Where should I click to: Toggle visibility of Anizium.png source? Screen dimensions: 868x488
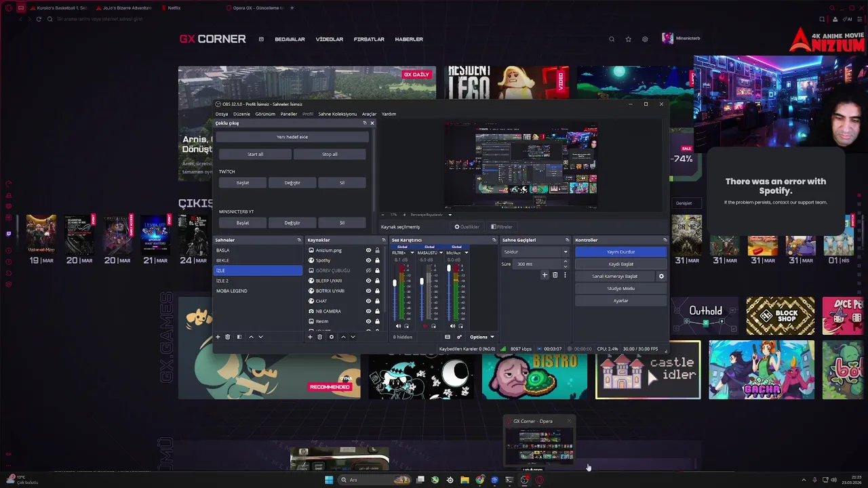coord(368,250)
